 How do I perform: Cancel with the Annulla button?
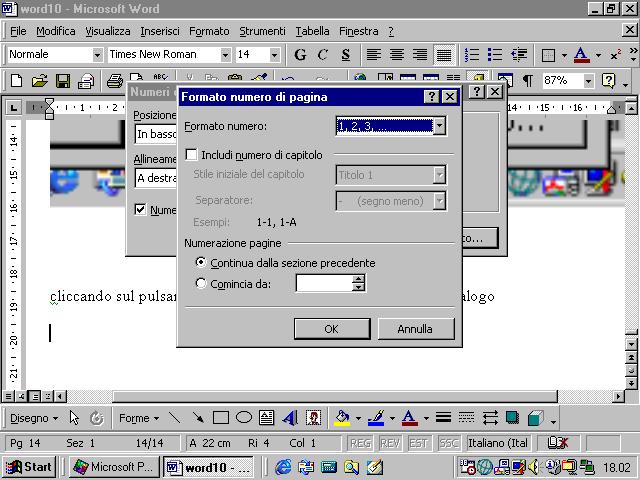point(416,329)
